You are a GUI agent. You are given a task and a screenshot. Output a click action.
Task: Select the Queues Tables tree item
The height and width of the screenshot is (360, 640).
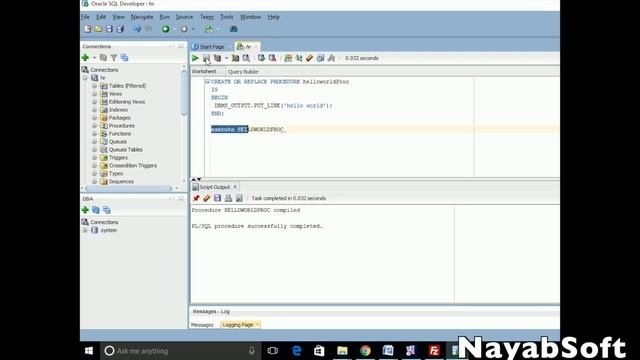[x=126, y=149]
